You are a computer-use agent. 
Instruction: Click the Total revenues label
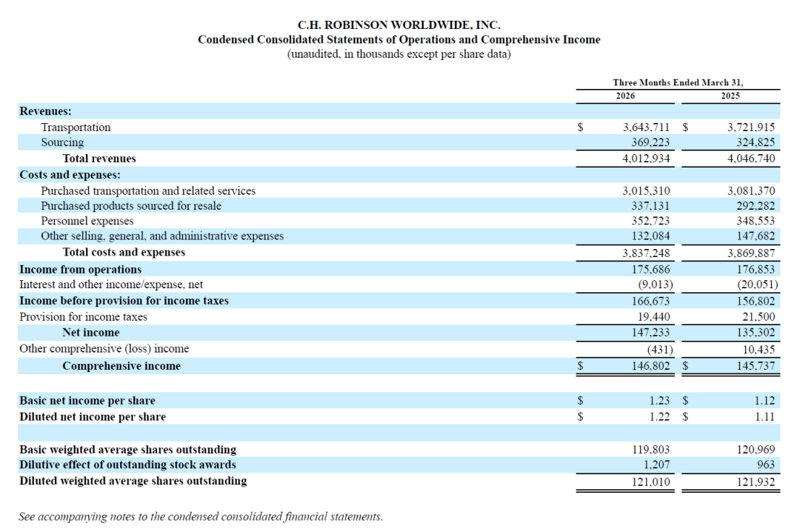click(99, 159)
